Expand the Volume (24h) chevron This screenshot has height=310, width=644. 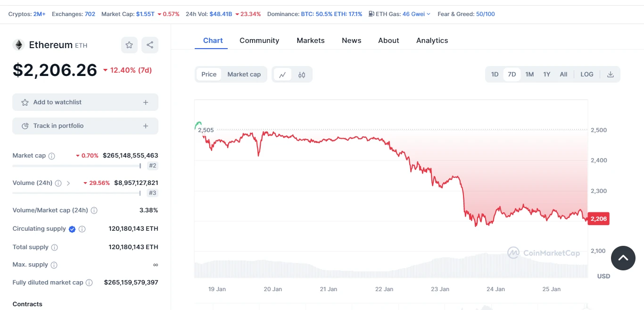coord(68,183)
